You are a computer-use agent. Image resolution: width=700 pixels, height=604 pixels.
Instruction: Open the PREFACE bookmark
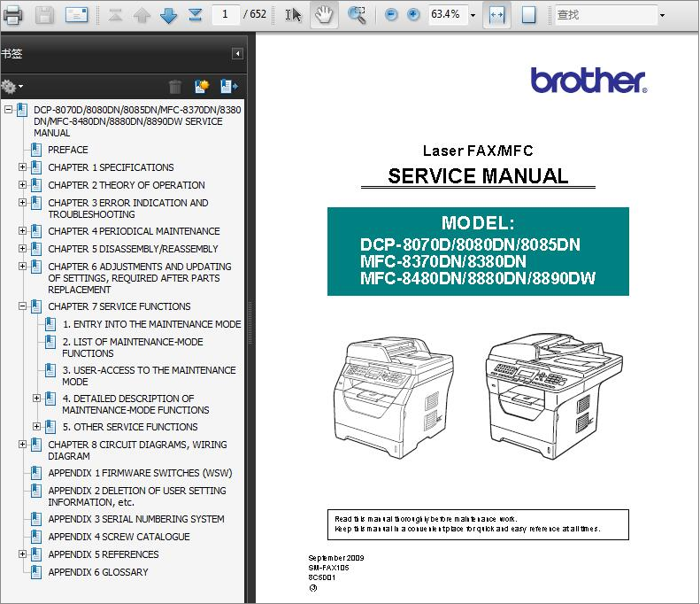click(68, 150)
